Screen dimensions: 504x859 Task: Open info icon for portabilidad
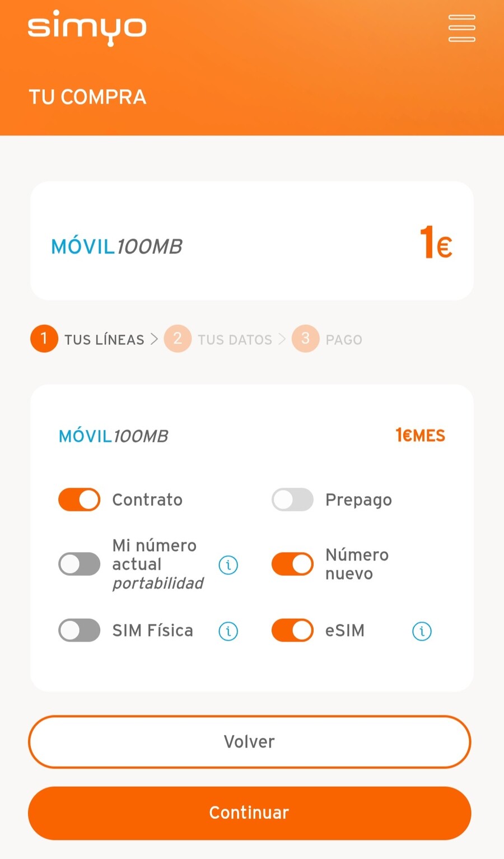[x=228, y=565]
